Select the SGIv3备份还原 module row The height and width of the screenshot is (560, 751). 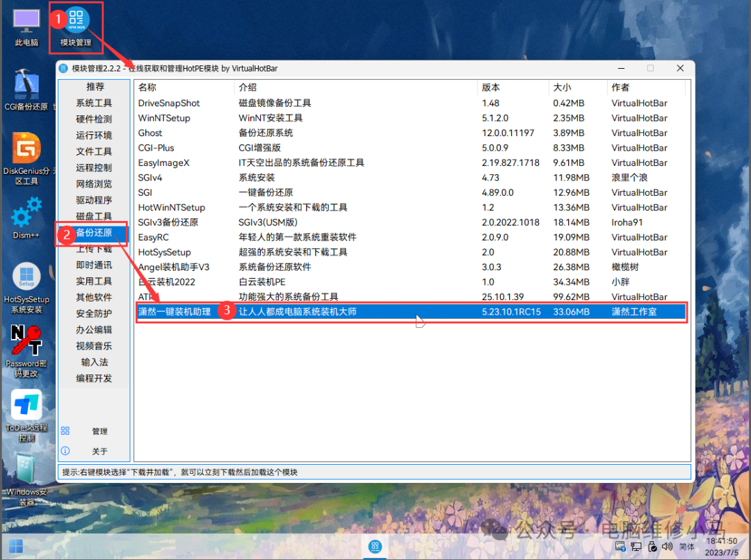[412, 222]
